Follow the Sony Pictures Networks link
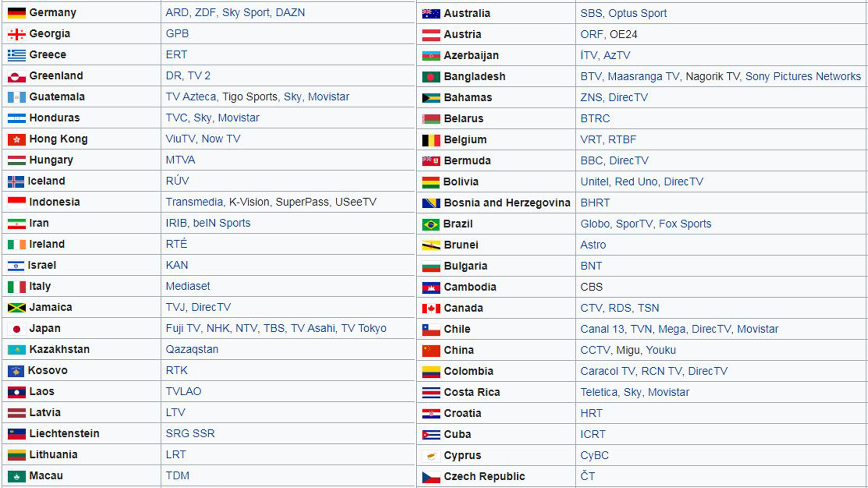 click(x=803, y=76)
